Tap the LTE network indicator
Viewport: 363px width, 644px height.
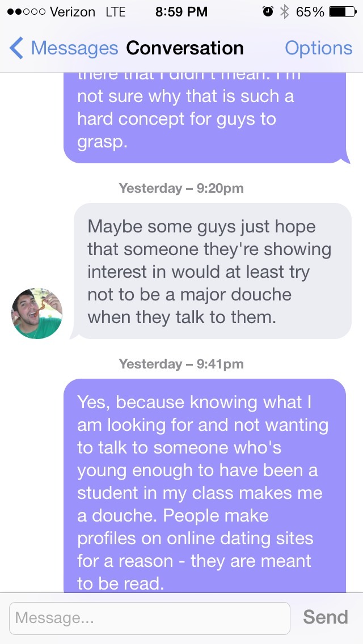115,11
